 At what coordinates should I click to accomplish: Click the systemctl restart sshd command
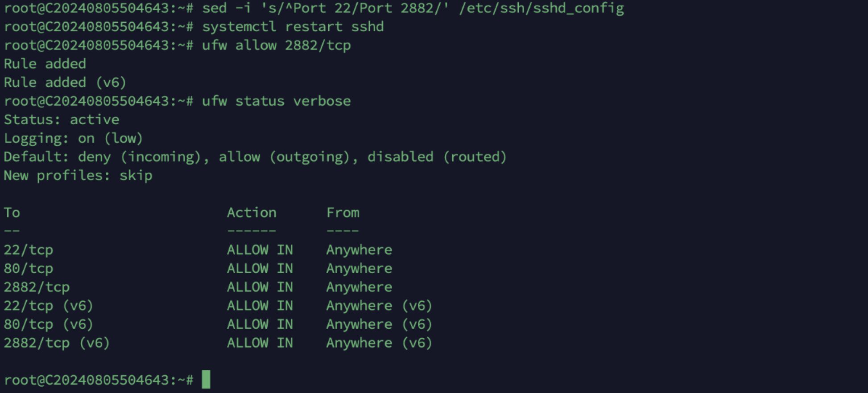[x=293, y=27]
